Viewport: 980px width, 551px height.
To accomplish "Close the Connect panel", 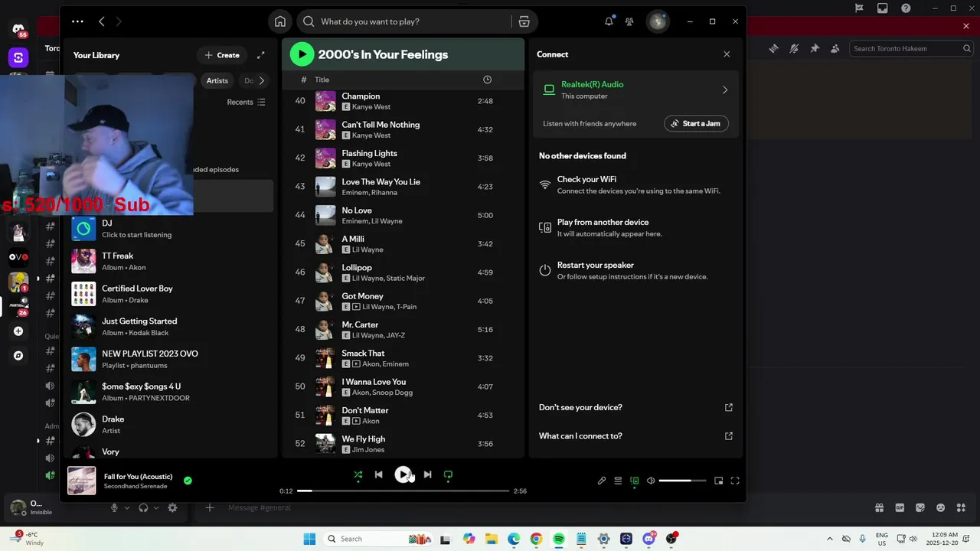I will point(727,54).
